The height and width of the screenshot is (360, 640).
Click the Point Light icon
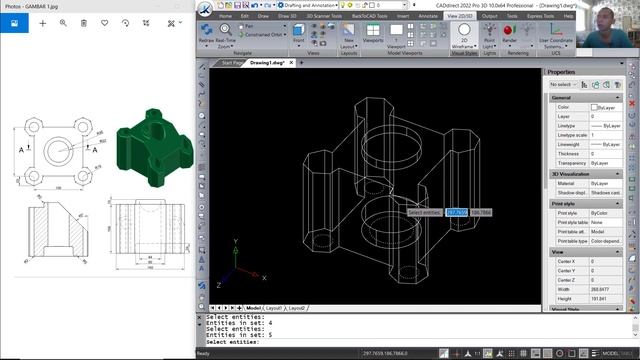(x=489, y=30)
